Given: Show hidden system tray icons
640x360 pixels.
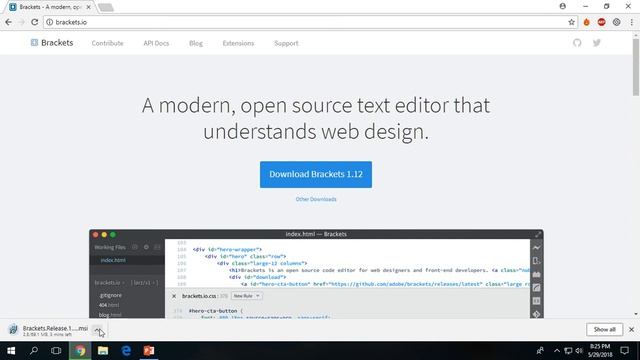Looking at the screenshot, I should (557, 351).
